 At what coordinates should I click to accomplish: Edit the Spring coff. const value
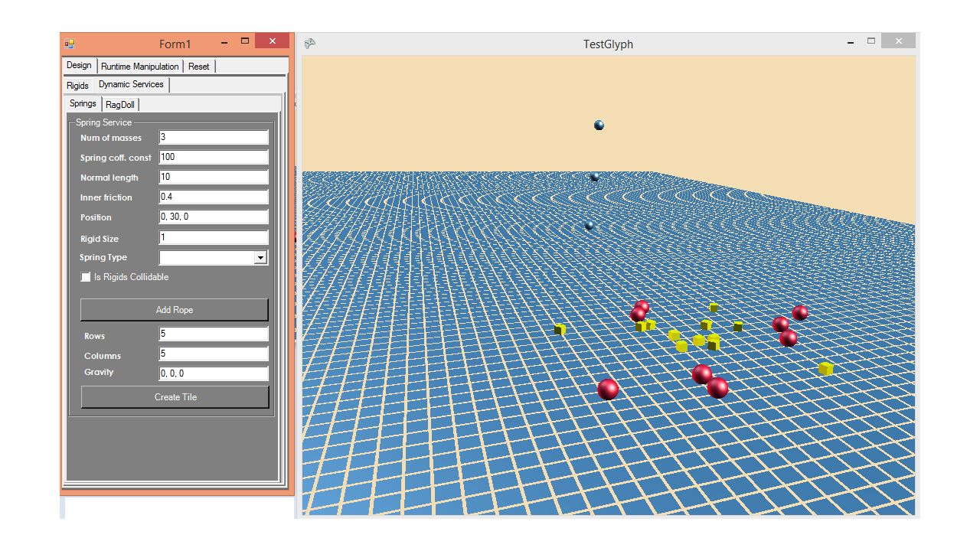(213, 157)
